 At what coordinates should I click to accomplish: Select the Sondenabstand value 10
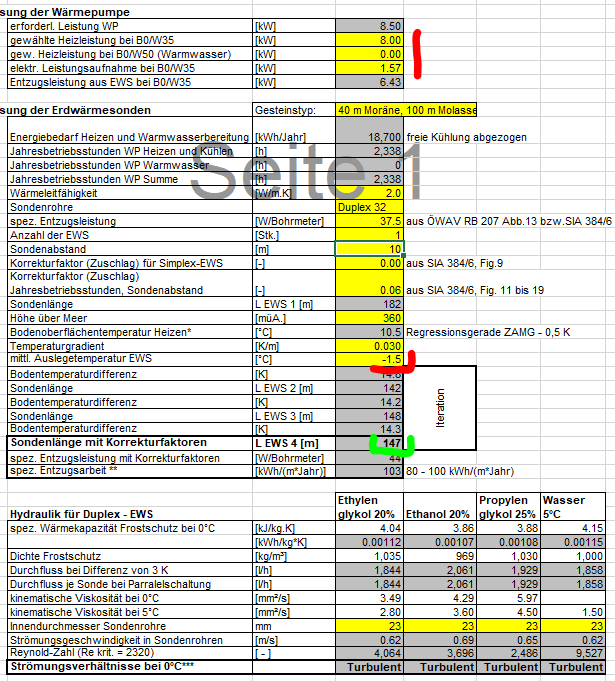tap(370, 249)
